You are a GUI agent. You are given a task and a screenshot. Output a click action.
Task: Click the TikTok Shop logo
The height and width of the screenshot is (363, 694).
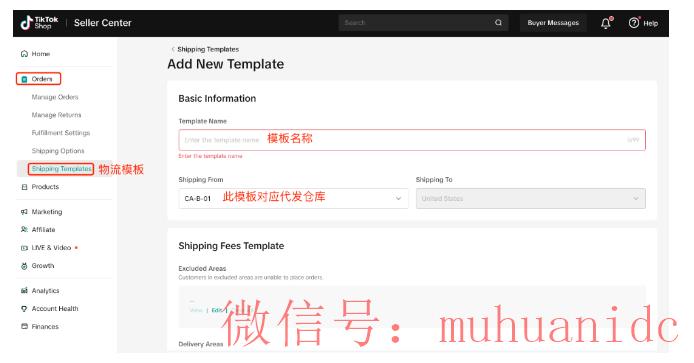point(39,23)
